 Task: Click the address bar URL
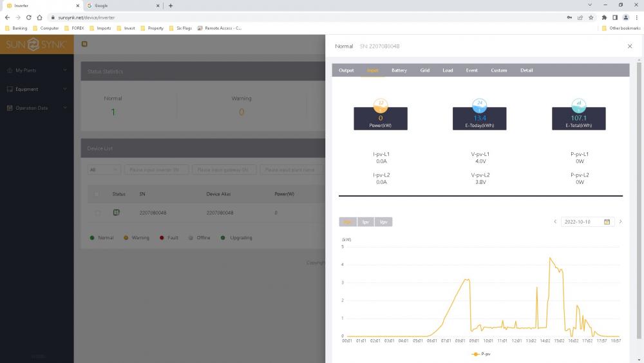tap(86, 17)
